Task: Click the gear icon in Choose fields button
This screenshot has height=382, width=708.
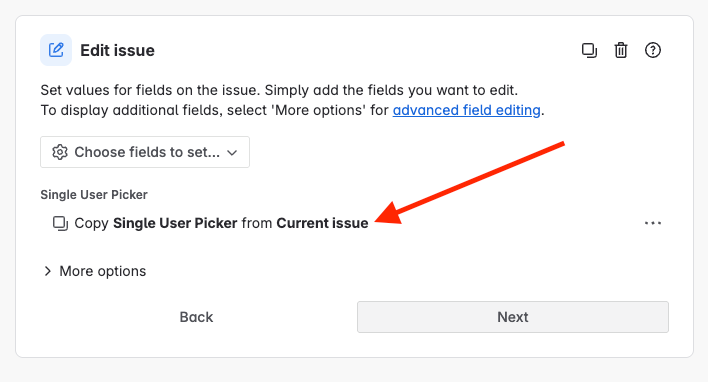Action: [60, 152]
